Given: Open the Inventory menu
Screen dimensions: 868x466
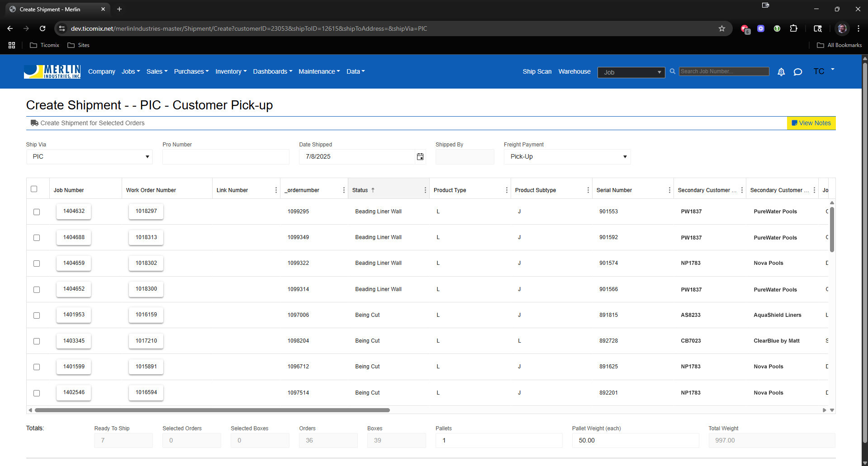Looking at the screenshot, I should pos(231,71).
